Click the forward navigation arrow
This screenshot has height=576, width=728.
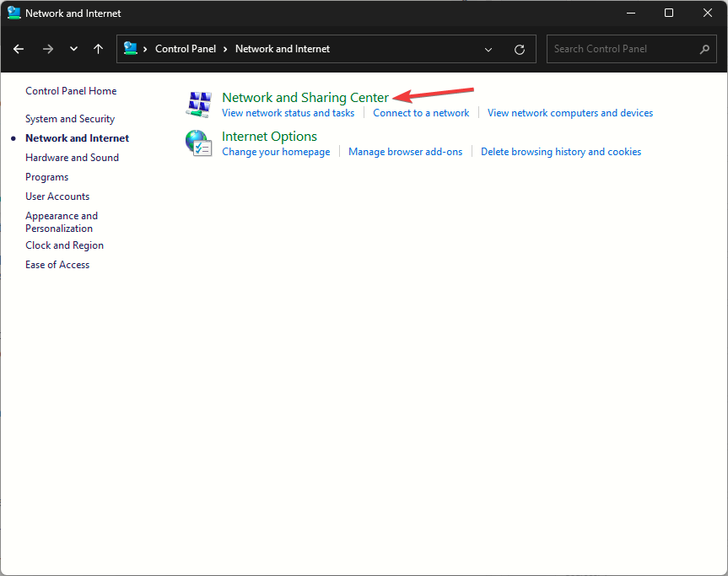(47, 49)
